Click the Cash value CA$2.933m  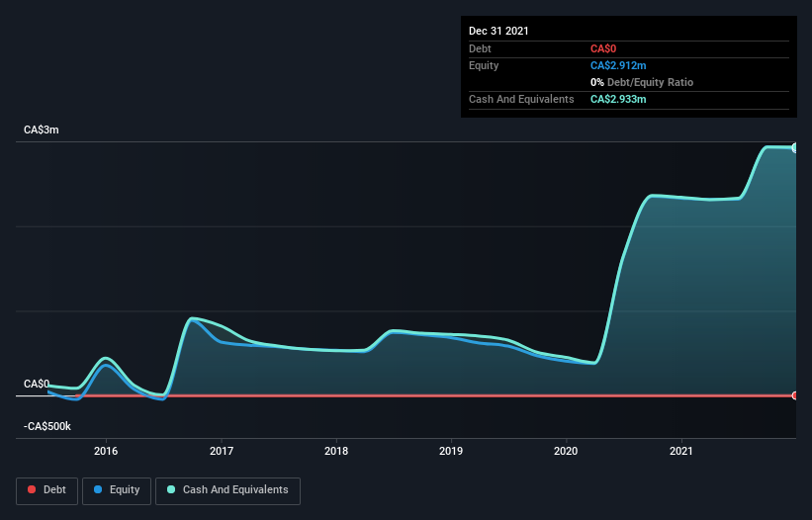[618, 99]
